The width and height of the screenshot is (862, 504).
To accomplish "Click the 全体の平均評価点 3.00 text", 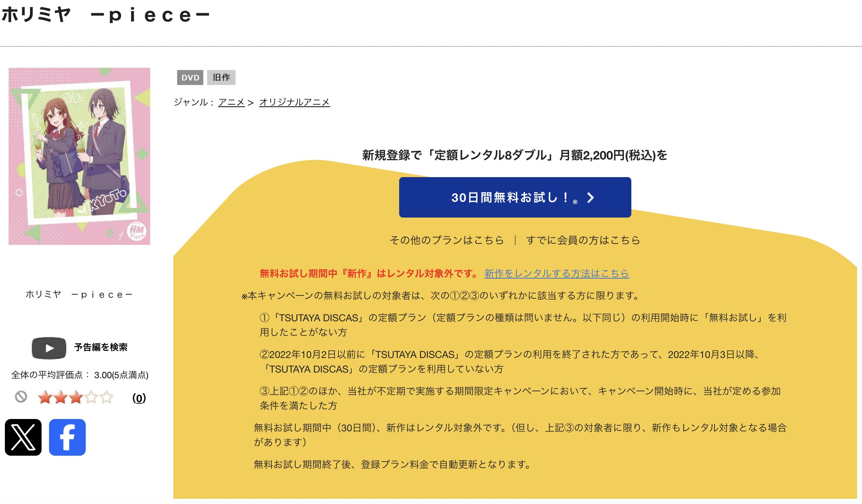I will click(80, 375).
